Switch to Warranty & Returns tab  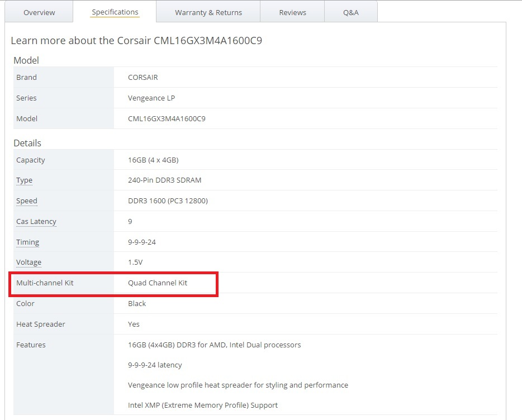[x=208, y=12]
